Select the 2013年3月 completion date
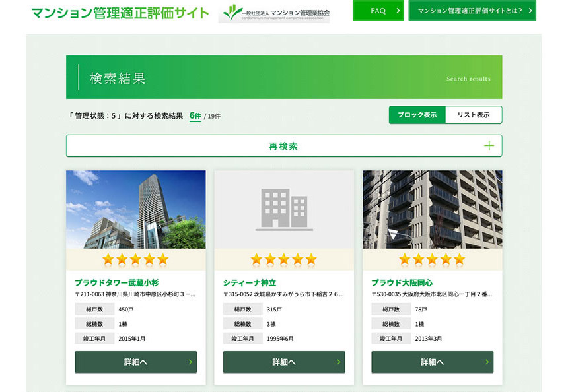This screenshot has height=392, width=568. pos(428,339)
